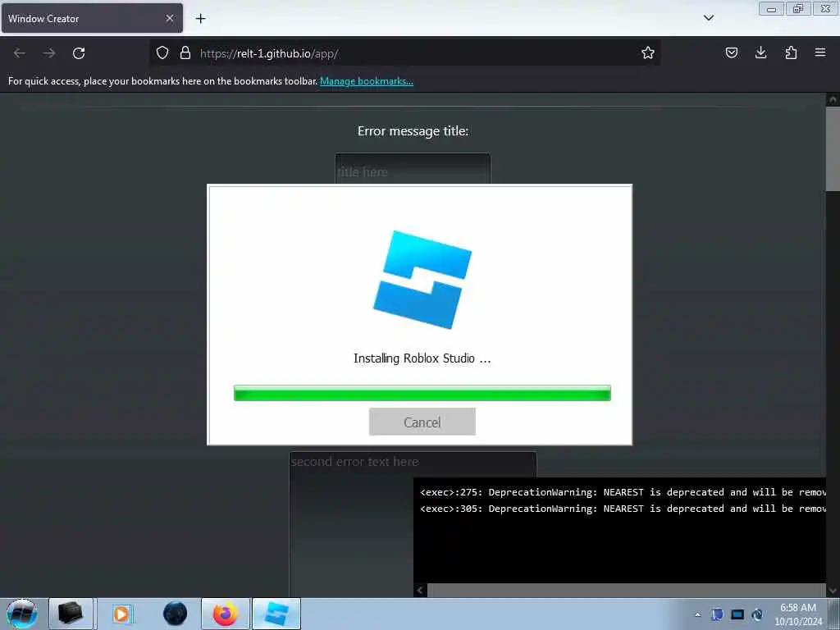Select the Window Creator tab

pos(92,18)
